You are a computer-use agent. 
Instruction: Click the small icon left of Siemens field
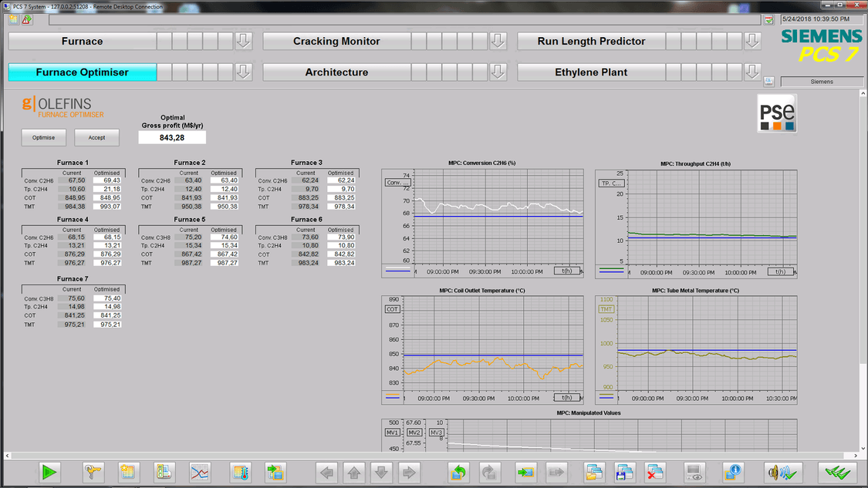[769, 82]
